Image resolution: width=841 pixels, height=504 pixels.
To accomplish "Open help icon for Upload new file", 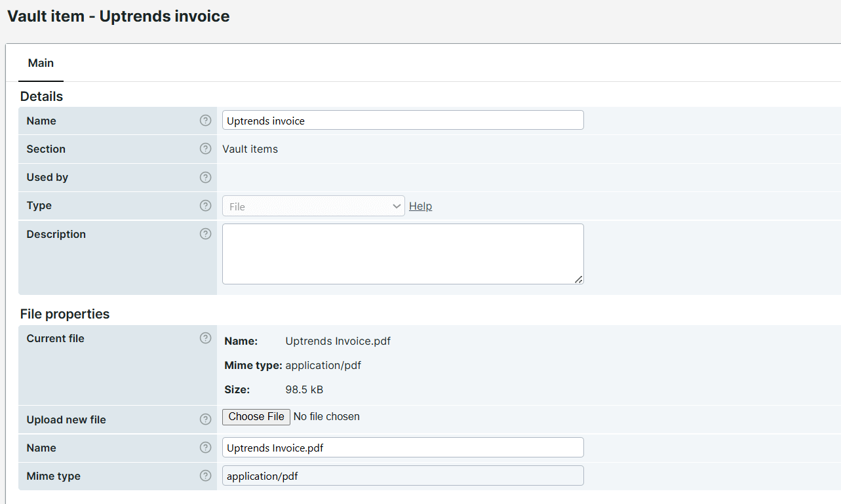I will tap(206, 419).
